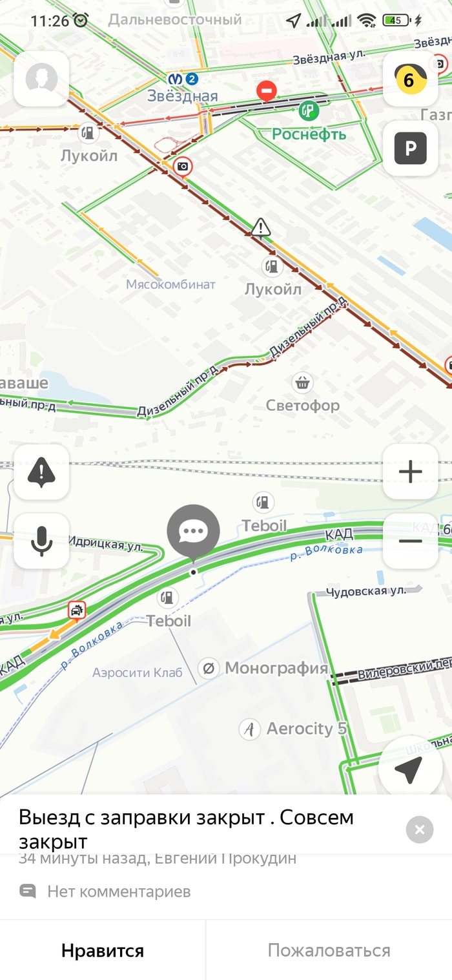This screenshot has height=980, width=452.
Task: Like the comment with Нравится
Action: [x=103, y=950]
